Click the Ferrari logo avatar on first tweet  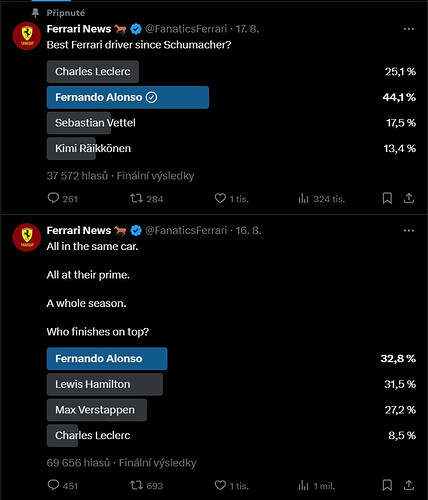click(27, 36)
